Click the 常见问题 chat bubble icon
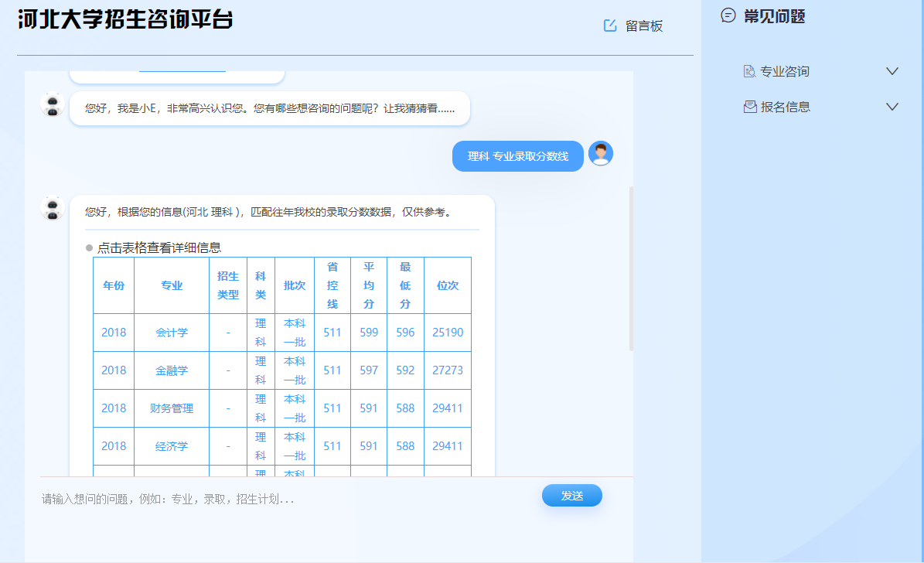Viewport: 924px width, 563px height. 728,15
